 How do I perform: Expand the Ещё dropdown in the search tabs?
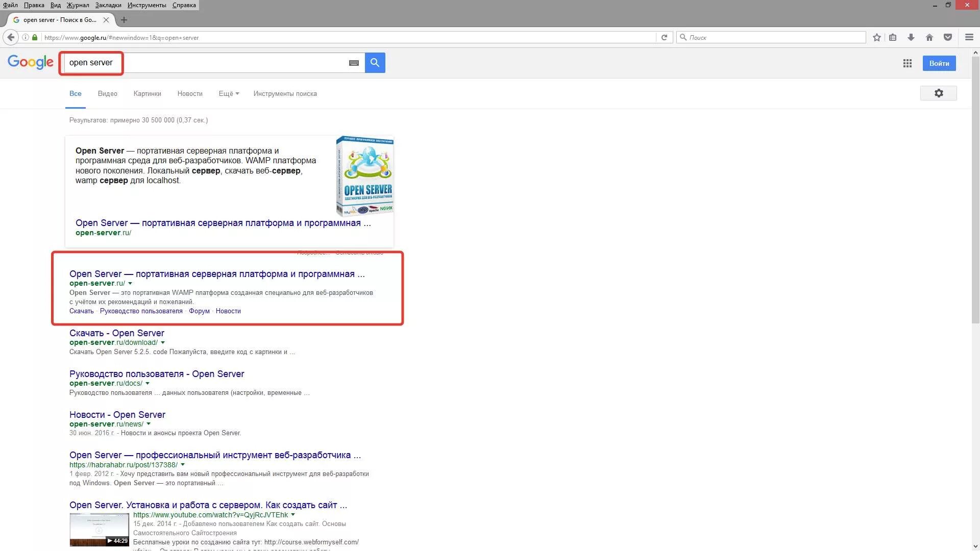coord(229,93)
